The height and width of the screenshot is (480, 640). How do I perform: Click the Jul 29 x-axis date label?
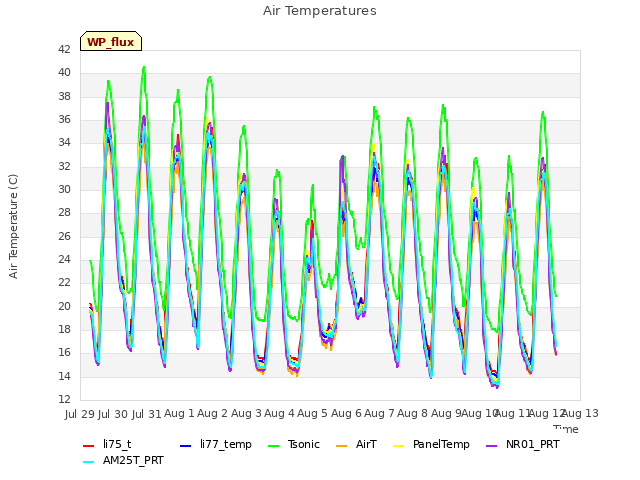[80, 414]
